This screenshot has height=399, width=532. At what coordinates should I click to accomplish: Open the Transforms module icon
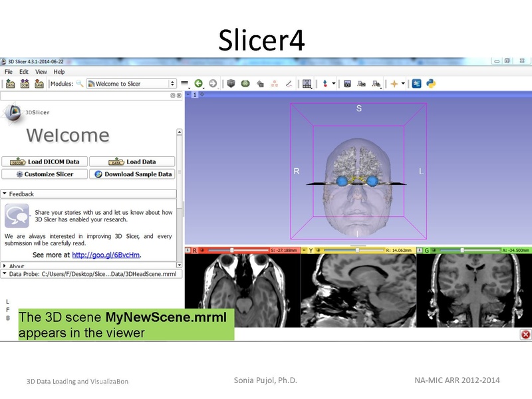coord(275,84)
